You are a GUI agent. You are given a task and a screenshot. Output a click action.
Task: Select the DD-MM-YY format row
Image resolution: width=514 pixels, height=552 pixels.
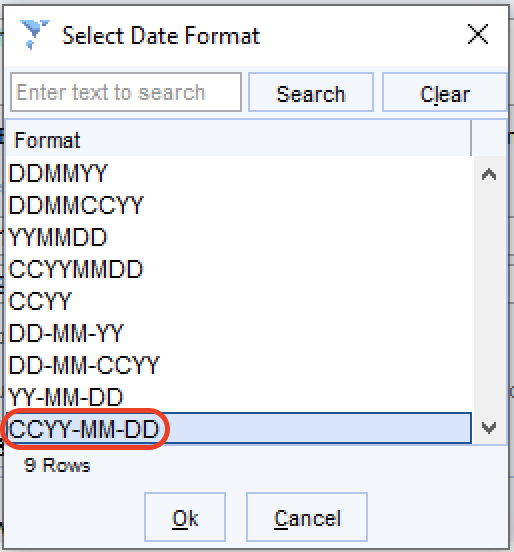(x=239, y=333)
